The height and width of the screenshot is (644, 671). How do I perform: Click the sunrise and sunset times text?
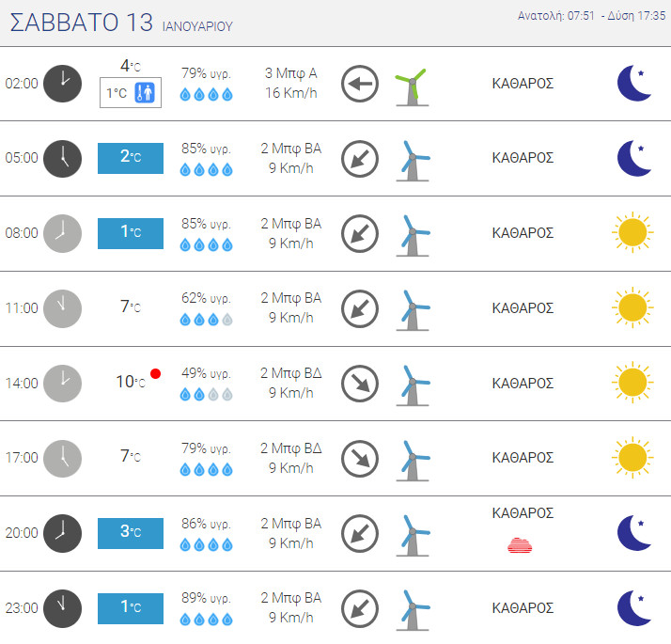point(591,16)
